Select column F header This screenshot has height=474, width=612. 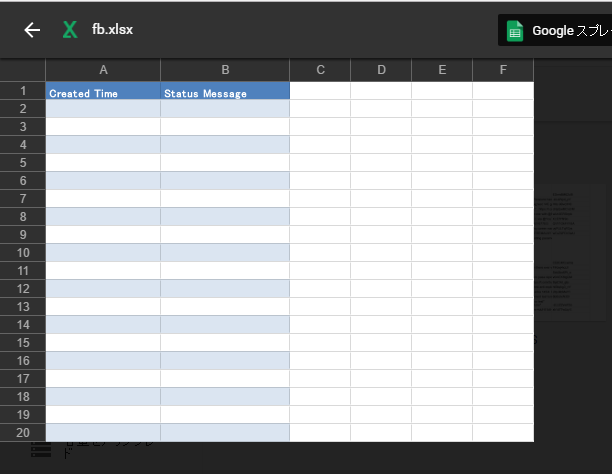click(503, 70)
